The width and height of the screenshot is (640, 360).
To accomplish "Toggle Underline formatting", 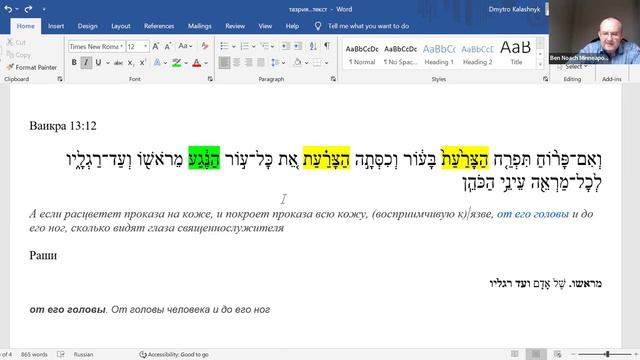I will (x=98, y=63).
